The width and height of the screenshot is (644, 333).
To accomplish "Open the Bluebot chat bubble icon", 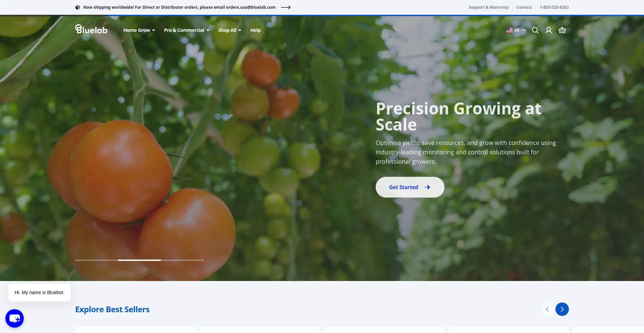I will tap(14, 318).
